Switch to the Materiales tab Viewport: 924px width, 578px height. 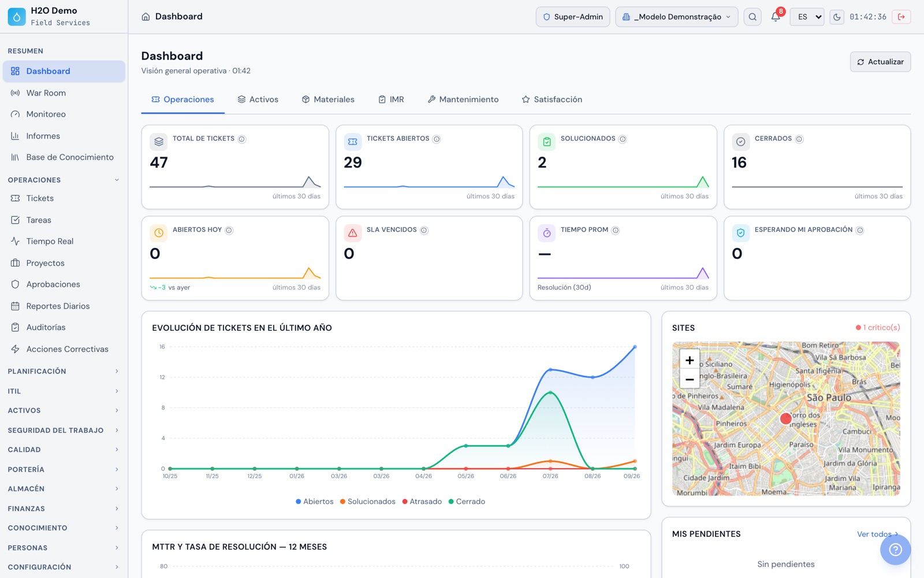(328, 99)
